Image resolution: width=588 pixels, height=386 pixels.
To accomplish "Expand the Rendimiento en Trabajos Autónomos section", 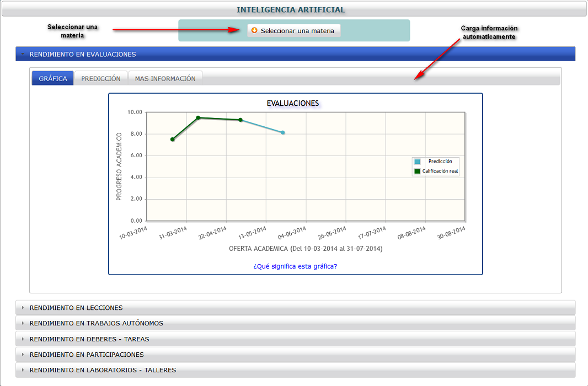I will coord(295,323).
